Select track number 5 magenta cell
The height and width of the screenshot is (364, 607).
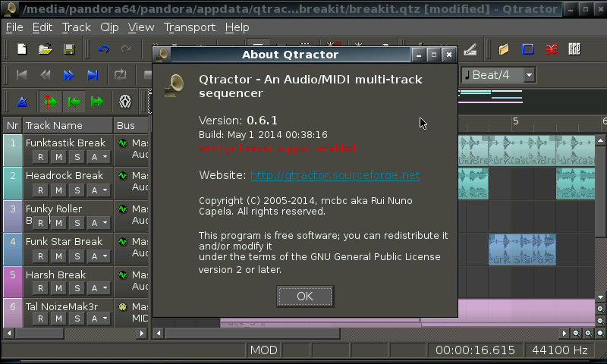pyautogui.click(x=13, y=281)
